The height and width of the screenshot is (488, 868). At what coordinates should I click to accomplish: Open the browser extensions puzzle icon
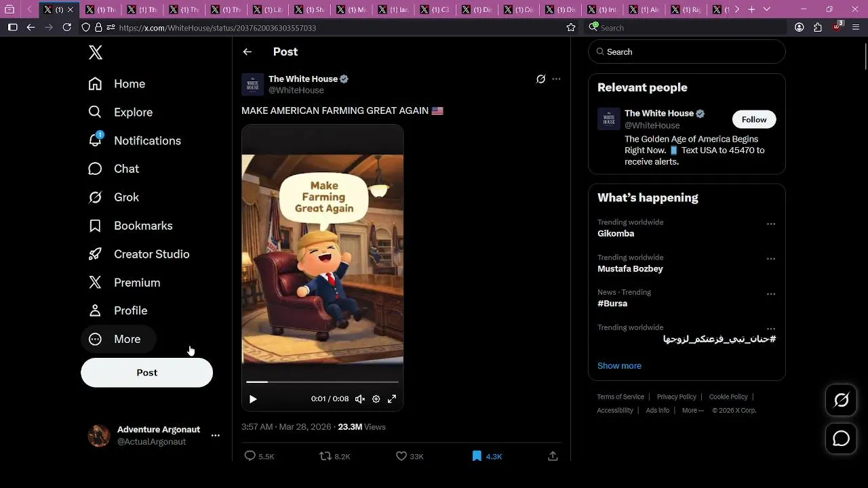click(x=818, y=27)
